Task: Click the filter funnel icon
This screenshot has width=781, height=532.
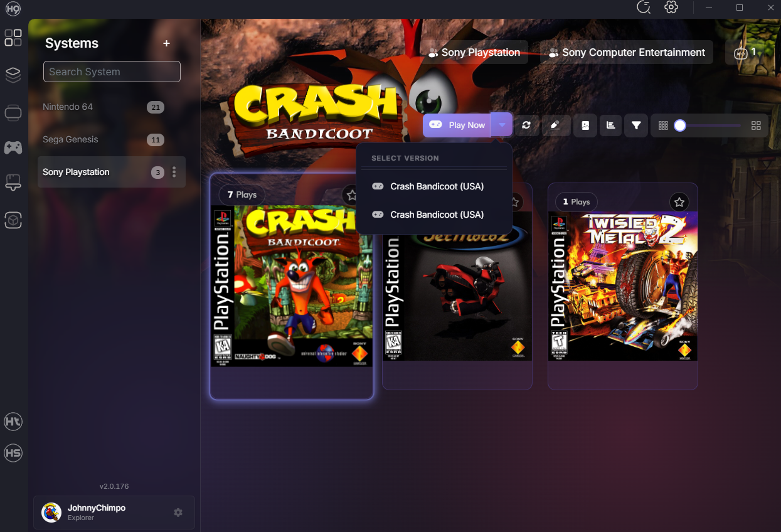Action: coord(636,125)
